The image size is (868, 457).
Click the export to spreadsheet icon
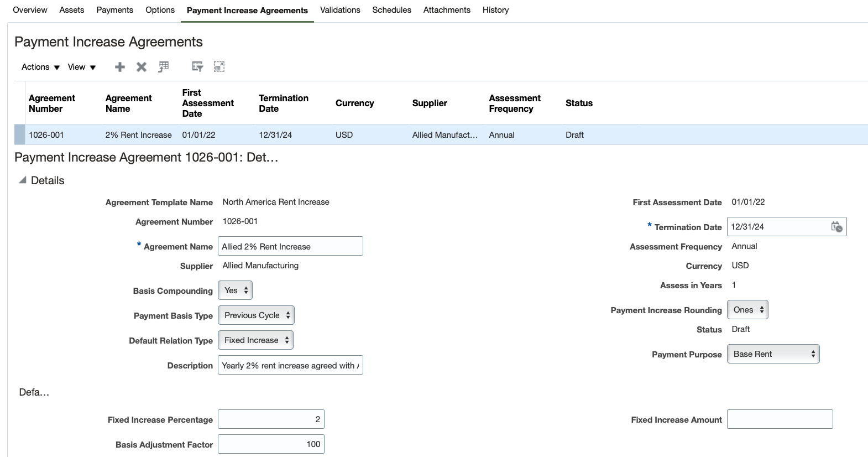[x=164, y=67]
